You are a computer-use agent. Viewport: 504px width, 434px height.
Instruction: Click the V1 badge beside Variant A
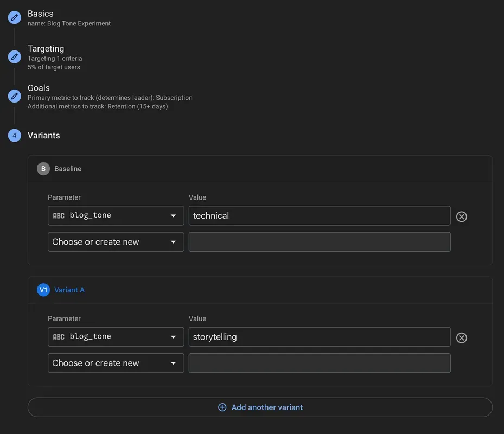pos(43,289)
